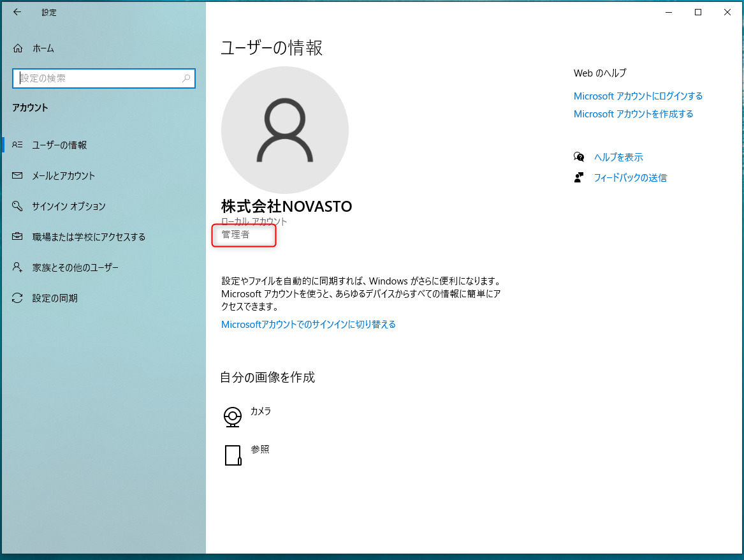Click the user info icon beside ユーザーの情報
The width and height of the screenshot is (744, 560).
(x=17, y=145)
